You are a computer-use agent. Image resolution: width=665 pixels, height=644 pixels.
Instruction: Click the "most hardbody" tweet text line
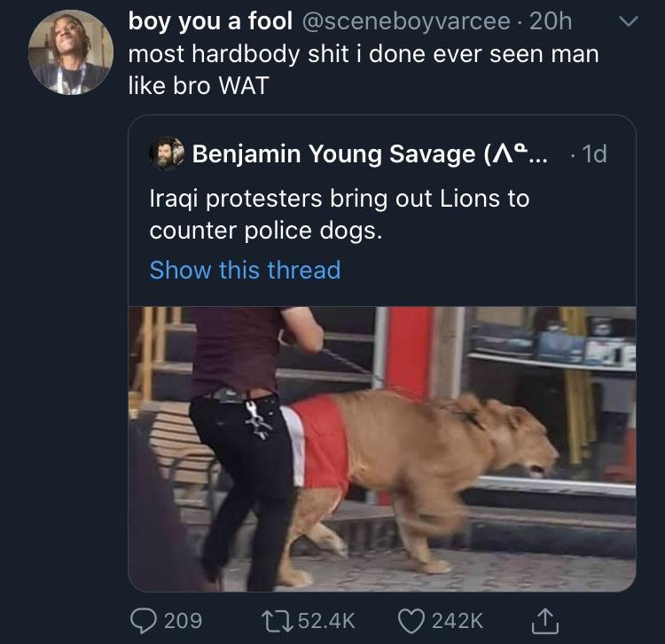pos(364,54)
